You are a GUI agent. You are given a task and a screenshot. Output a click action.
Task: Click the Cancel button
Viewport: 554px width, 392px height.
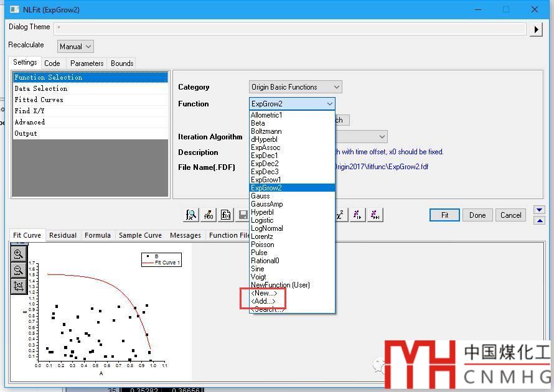coord(510,215)
